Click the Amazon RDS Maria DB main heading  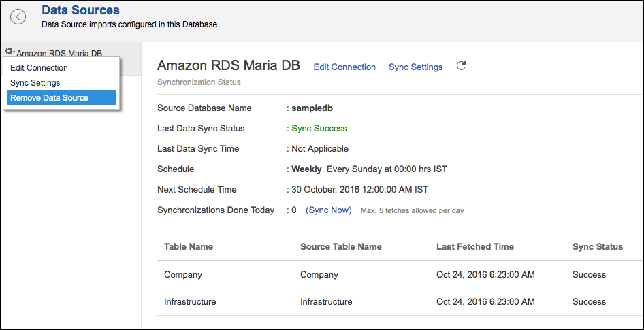tap(229, 65)
